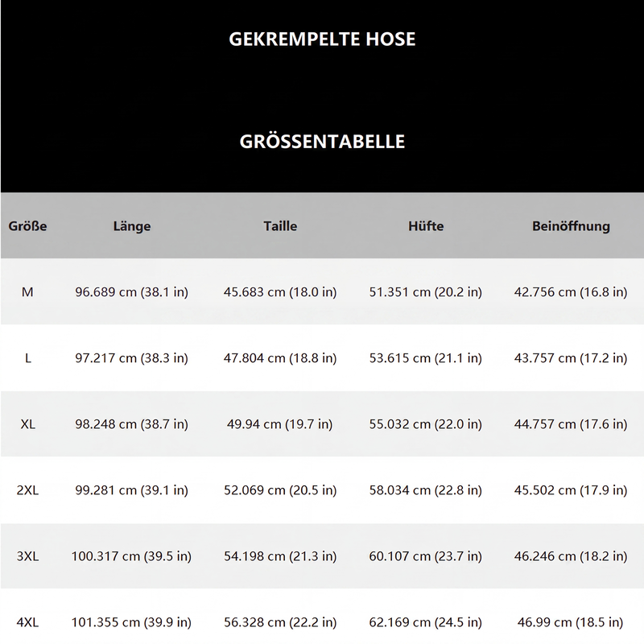Click the size XL row label

pyautogui.click(x=27, y=424)
